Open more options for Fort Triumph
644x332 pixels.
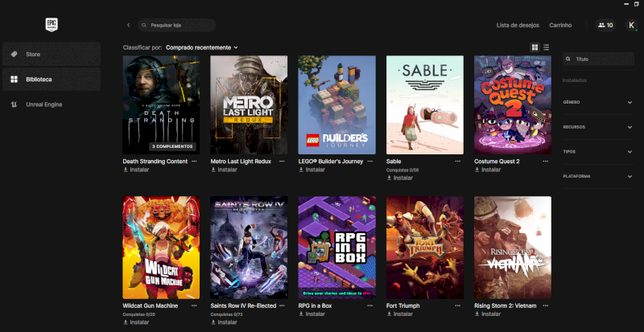pyautogui.click(x=457, y=305)
